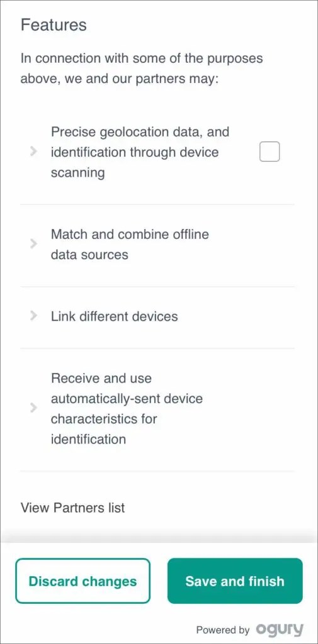Tick the Precise geolocation data checkbox
This screenshot has width=318, height=644.
(x=270, y=152)
